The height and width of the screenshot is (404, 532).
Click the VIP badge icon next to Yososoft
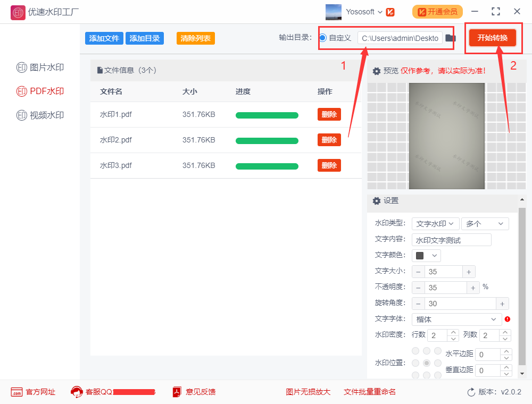pyautogui.click(x=390, y=12)
